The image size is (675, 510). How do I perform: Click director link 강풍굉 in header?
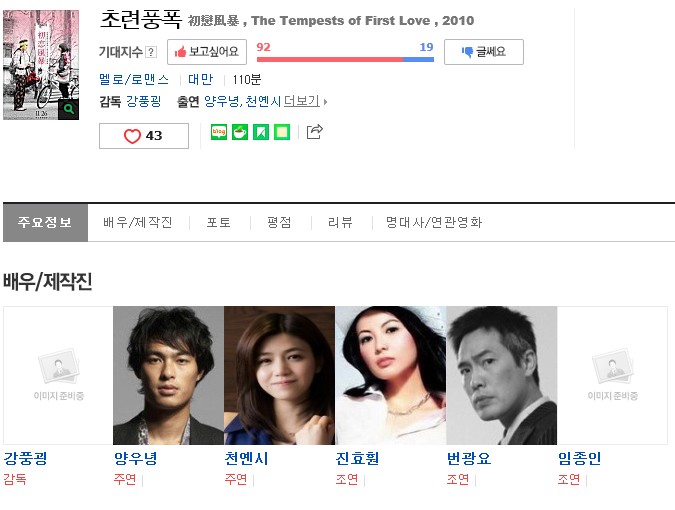point(143,102)
